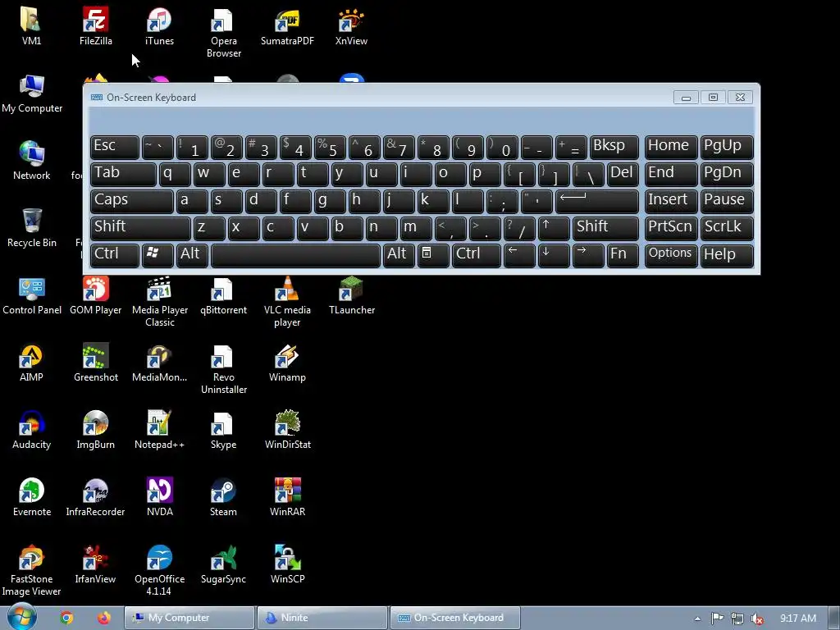Click the Insert key

pyautogui.click(x=670, y=201)
